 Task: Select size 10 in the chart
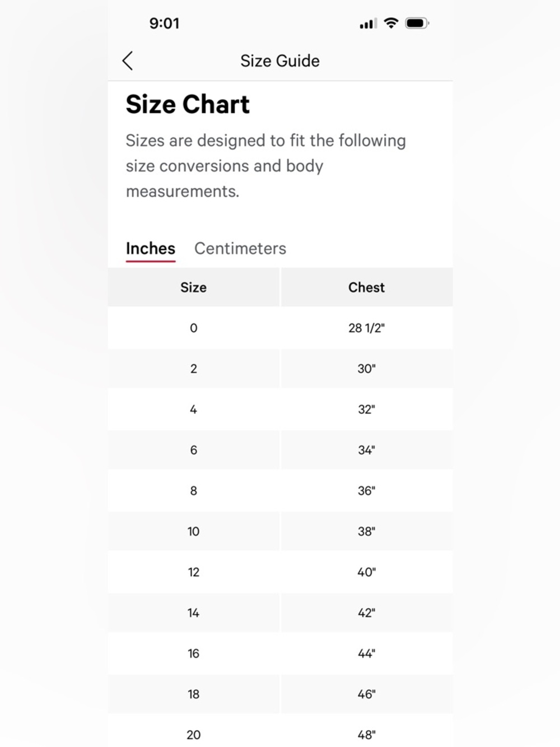pos(280,531)
